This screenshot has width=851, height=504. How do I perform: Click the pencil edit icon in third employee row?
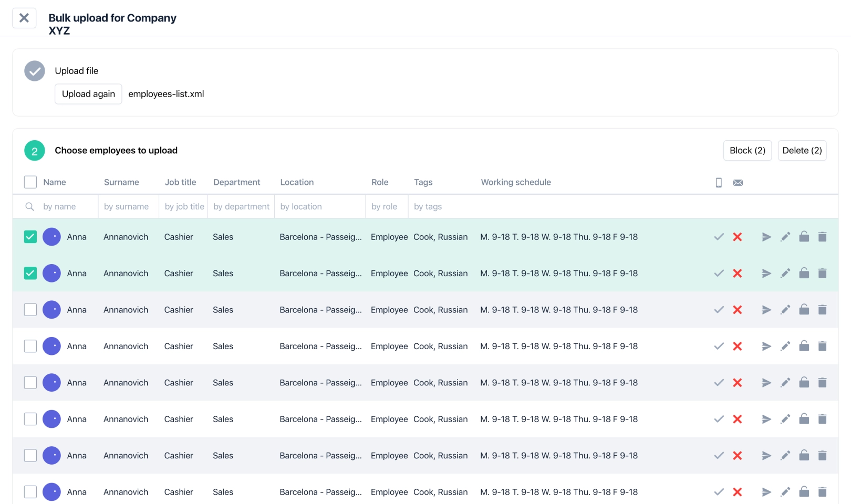tap(785, 310)
